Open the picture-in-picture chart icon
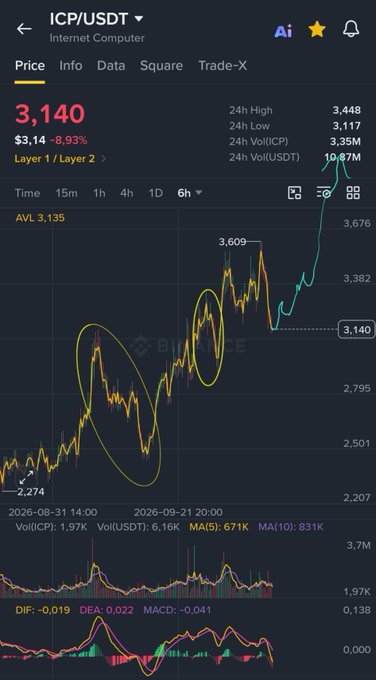The height and width of the screenshot is (680, 376). 294,193
